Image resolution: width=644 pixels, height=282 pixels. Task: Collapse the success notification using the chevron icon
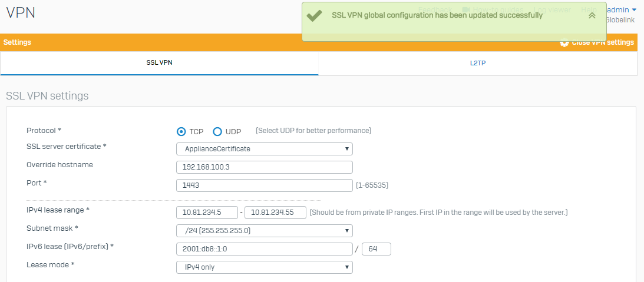[592, 15]
